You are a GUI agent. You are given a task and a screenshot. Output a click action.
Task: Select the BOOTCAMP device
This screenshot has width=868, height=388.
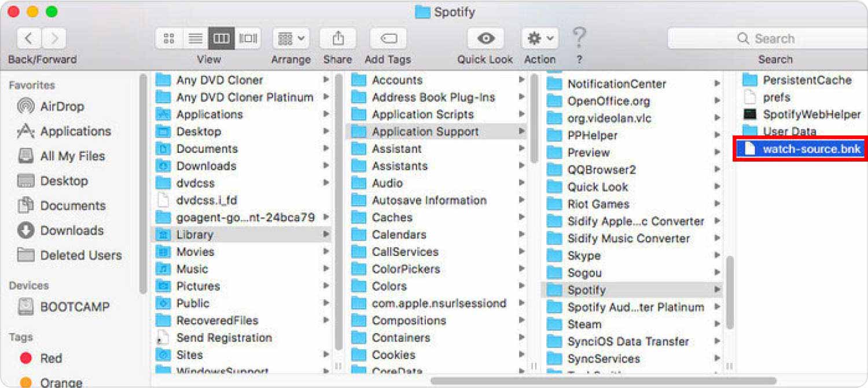pos(75,307)
